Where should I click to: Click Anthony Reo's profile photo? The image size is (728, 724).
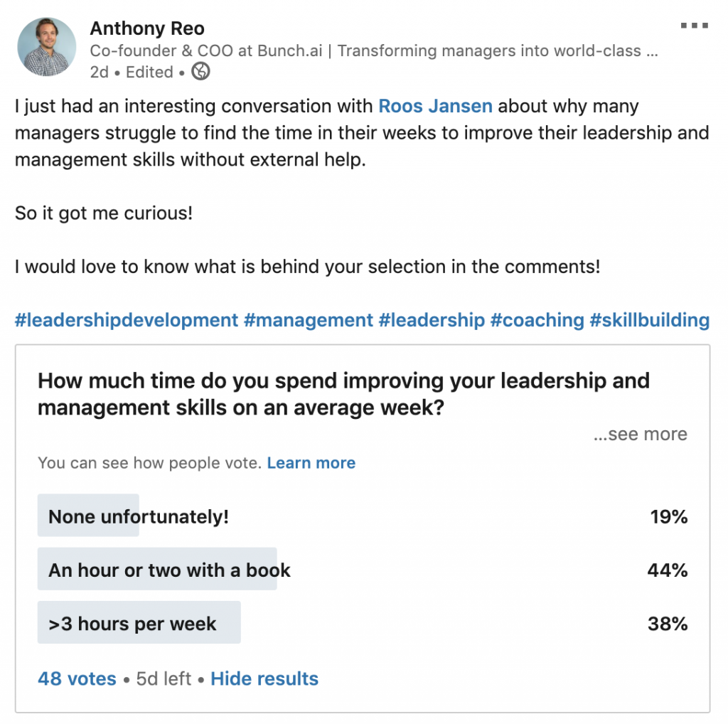pyautogui.click(x=46, y=46)
